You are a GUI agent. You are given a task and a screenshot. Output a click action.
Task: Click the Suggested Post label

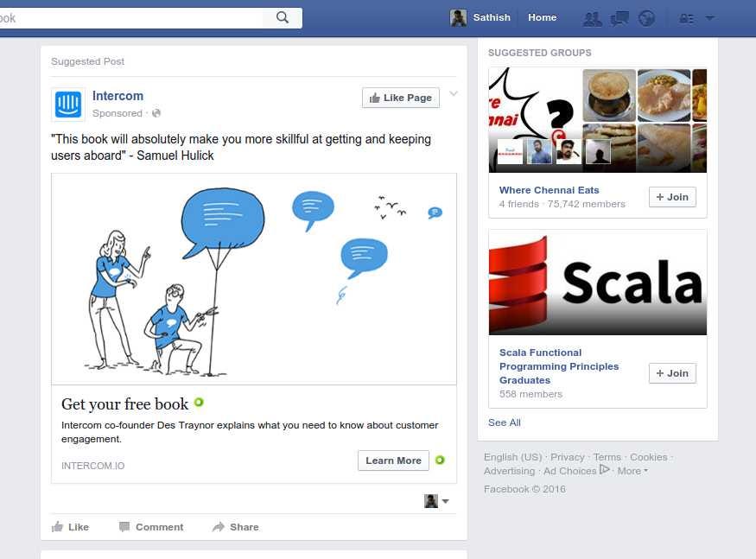pyautogui.click(x=88, y=61)
